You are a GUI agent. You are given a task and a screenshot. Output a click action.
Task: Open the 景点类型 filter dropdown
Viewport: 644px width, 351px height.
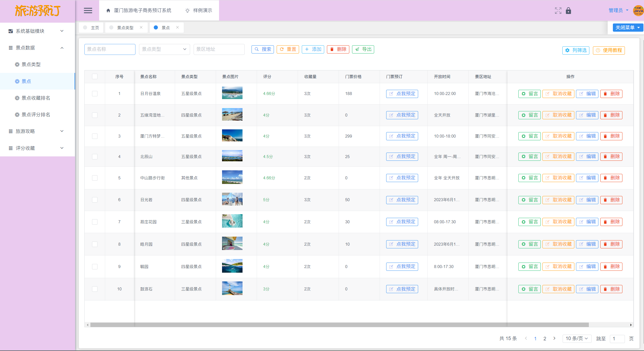click(x=164, y=49)
